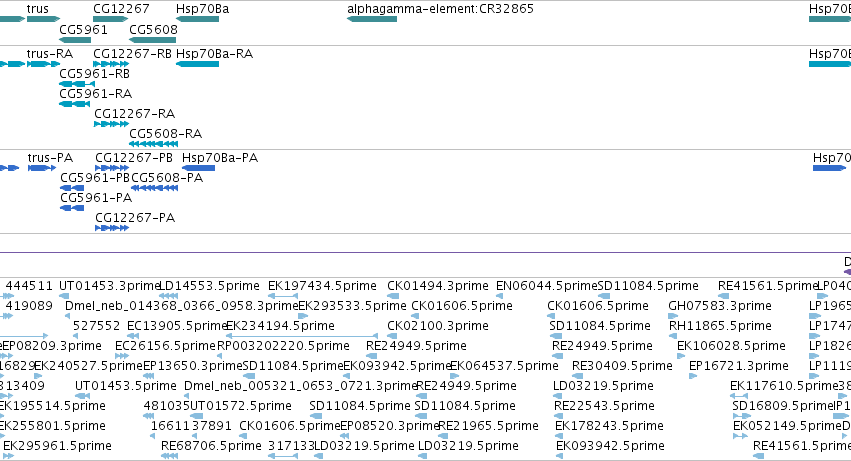Select EST CK01494.3prime
Viewport: 851px width, 461px height.
(438, 286)
